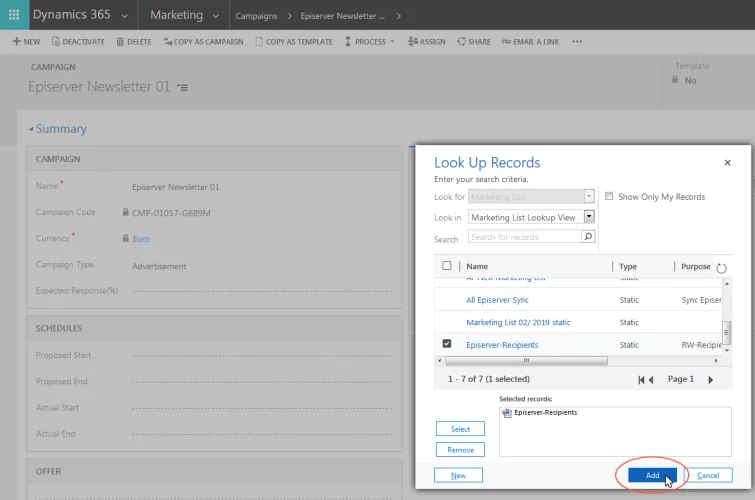This screenshot has height=500, width=755.
Task: Click the Expected Response(%) field
Action: point(262,291)
